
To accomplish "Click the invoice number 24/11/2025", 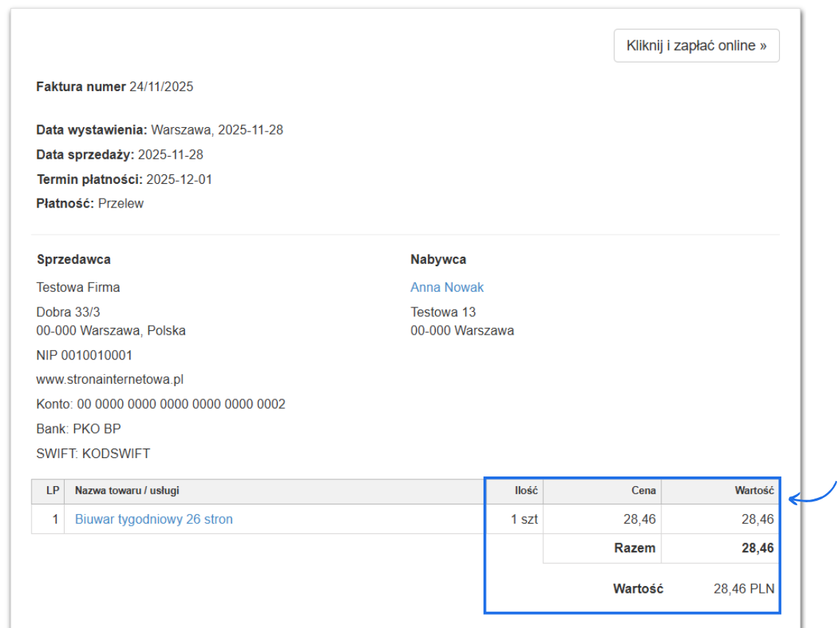I will [x=161, y=87].
